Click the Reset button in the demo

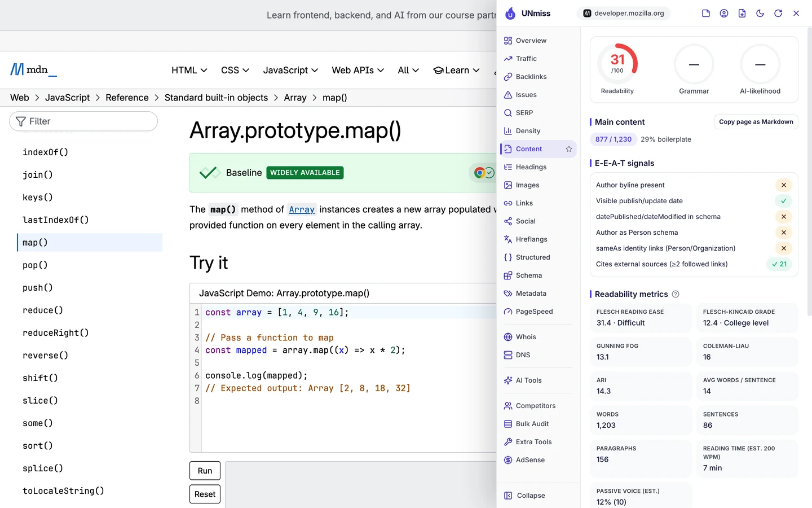point(205,494)
